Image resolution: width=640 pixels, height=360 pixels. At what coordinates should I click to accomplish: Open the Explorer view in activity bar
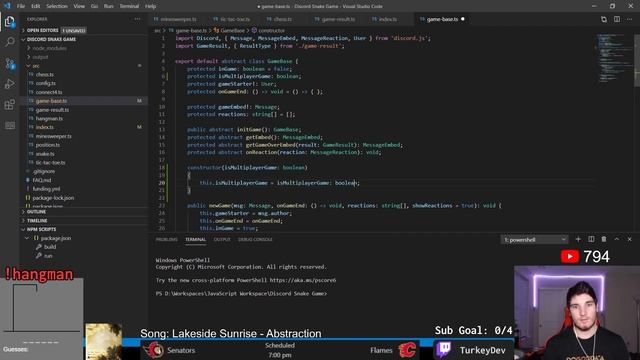[x=9, y=21]
